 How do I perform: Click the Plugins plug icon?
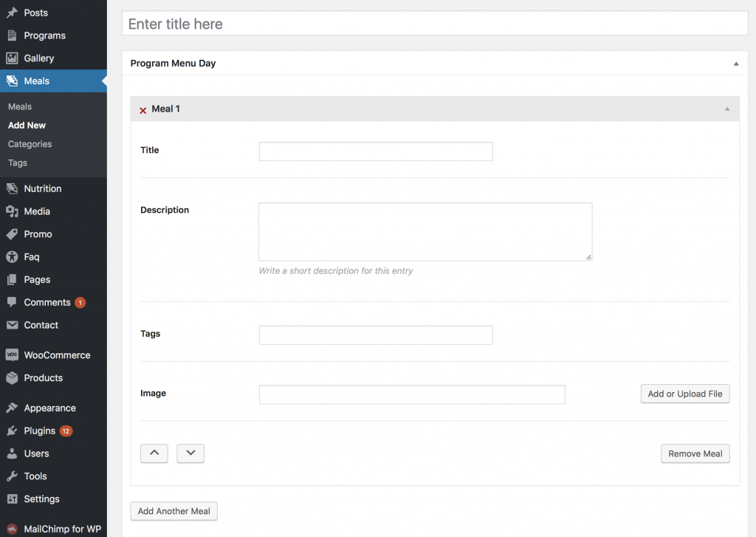(x=12, y=431)
